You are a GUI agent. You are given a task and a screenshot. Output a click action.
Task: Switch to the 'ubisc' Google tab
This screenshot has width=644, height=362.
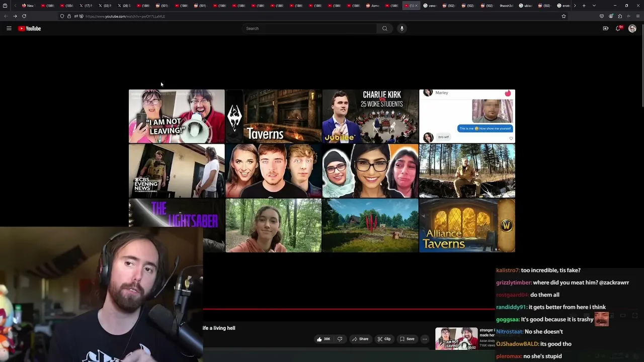pyautogui.click(x=525, y=6)
